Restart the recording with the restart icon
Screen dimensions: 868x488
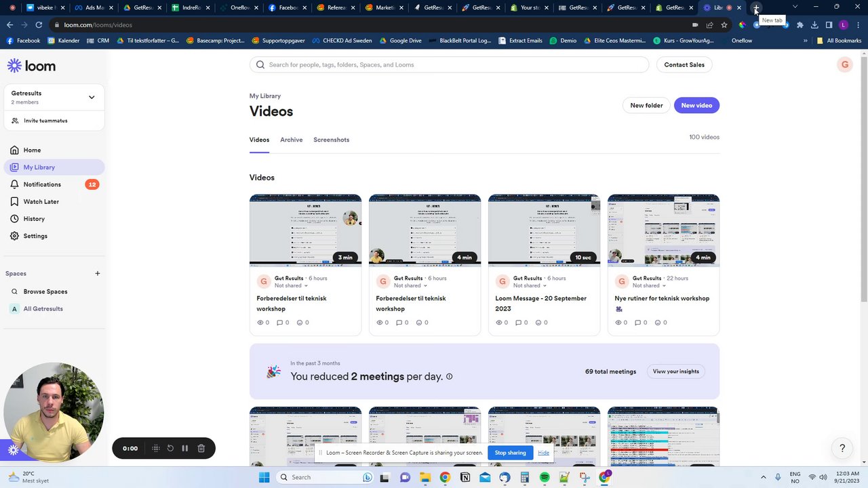(x=170, y=448)
